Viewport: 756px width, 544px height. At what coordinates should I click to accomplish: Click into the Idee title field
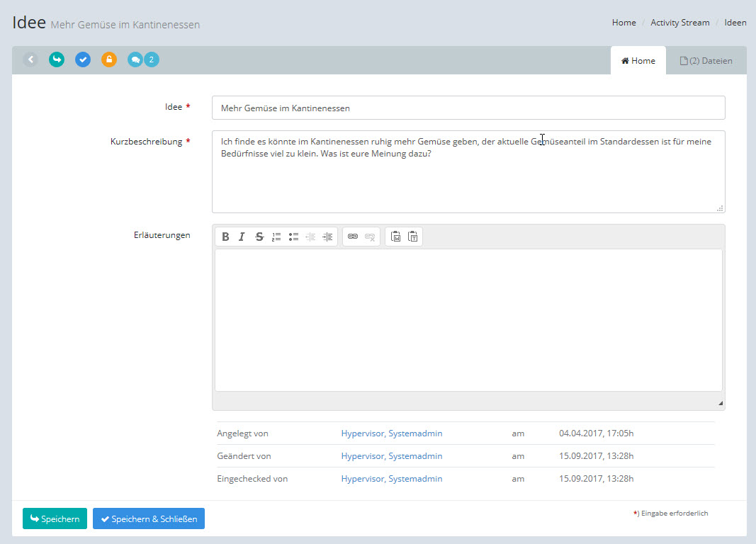click(468, 108)
